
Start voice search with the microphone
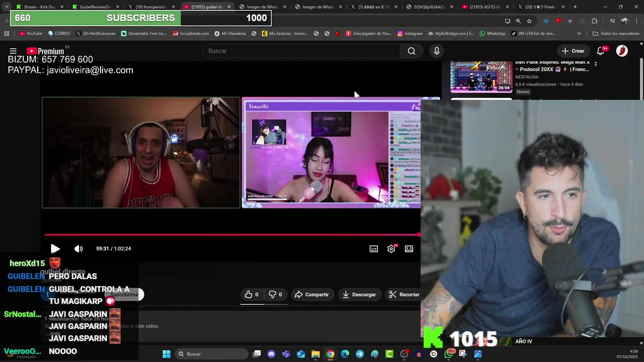437,51
